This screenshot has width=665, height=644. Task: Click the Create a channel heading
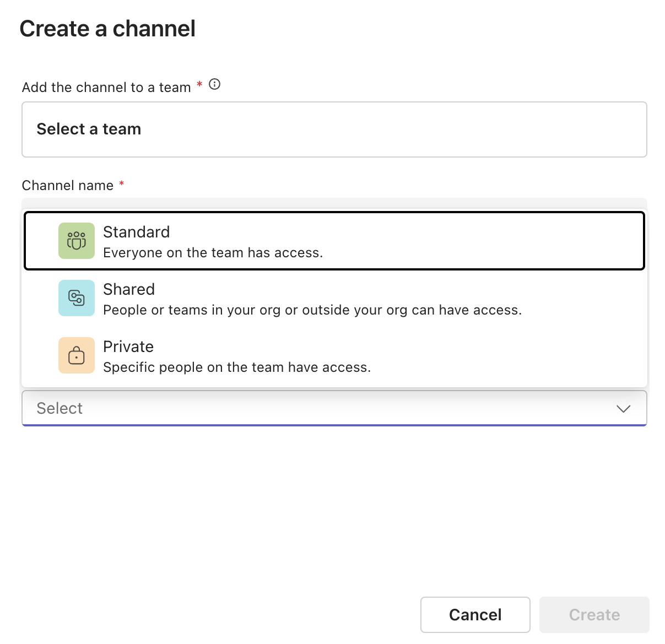[107, 29]
